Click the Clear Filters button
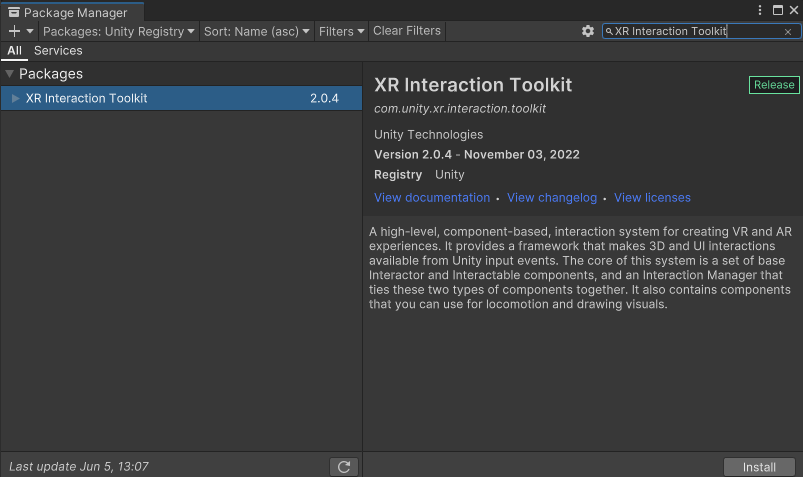Viewport: 803px width, 477px height. point(407,31)
